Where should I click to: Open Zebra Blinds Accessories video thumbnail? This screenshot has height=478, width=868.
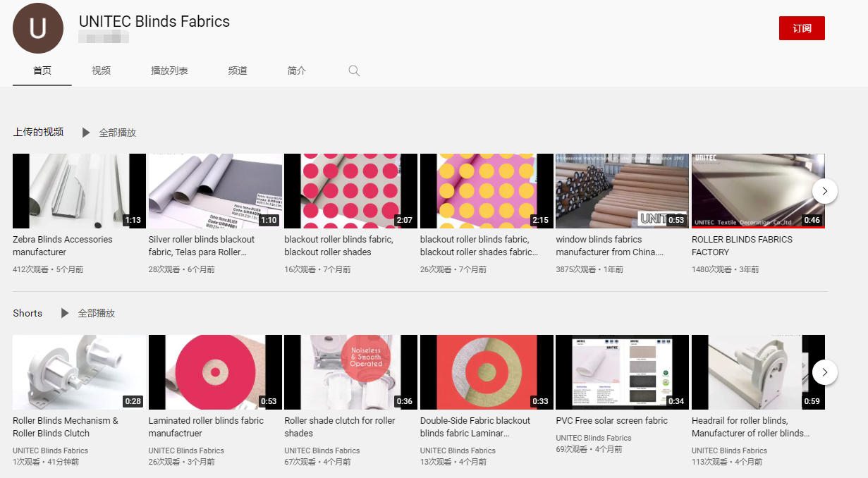(79, 191)
